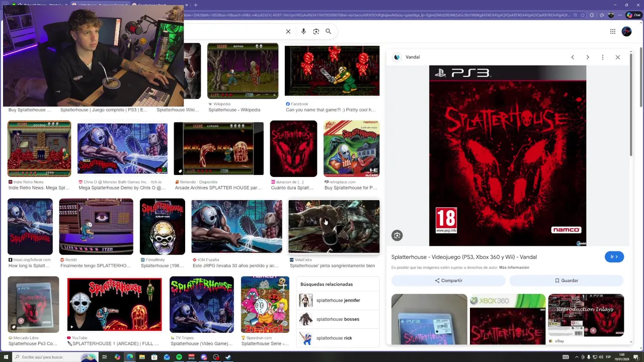
Task: Search inside image with Lens overlay icon
Action: 397,235
